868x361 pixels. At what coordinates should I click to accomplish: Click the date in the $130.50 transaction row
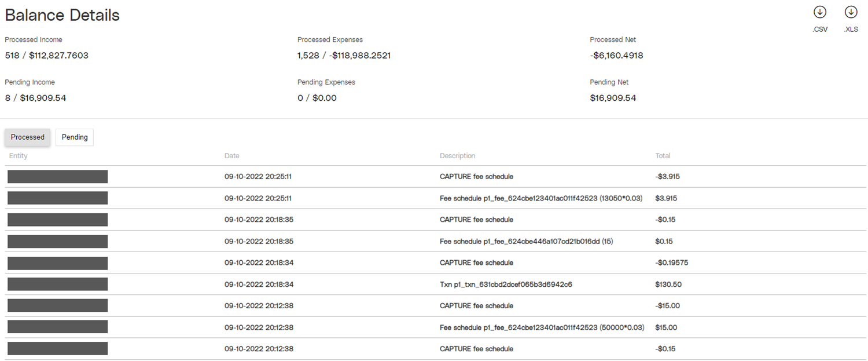259,285
